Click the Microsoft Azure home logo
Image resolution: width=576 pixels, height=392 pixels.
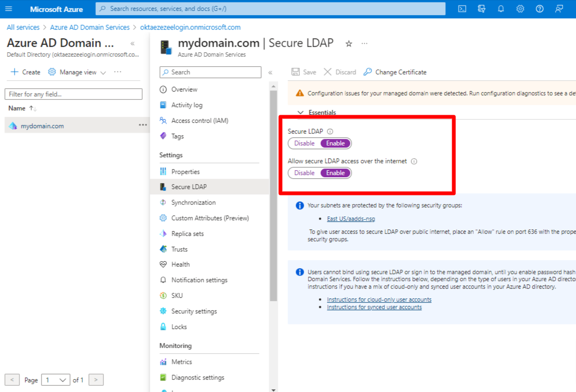pyautogui.click(x=56, y=9)
